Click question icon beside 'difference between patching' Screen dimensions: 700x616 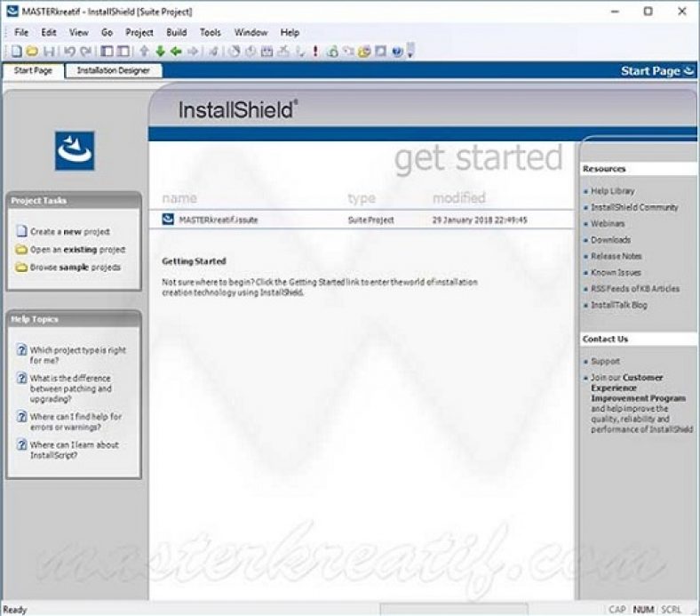tap(21, 378)
